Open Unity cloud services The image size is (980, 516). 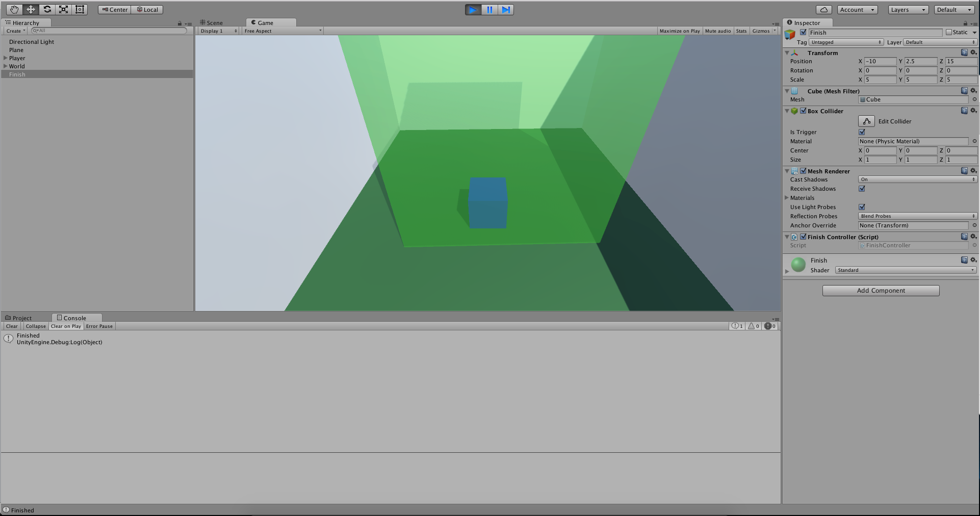pyautogui.click(x=823, y=9)
